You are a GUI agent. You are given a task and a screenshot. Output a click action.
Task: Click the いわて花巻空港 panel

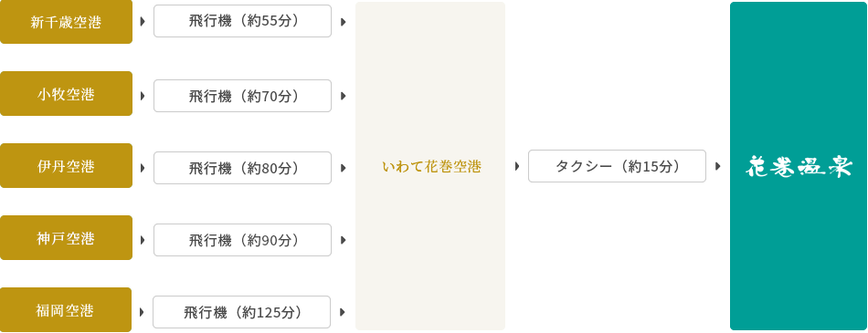tap(430, 166)
